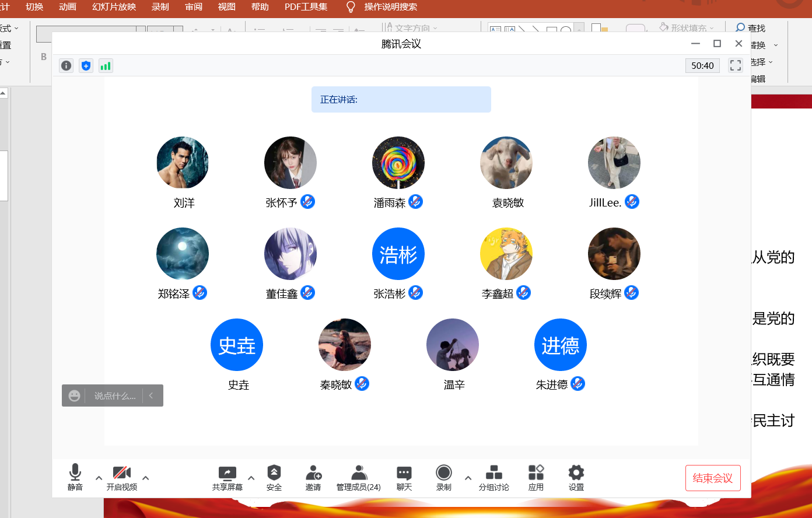
Task: Open Manage Members (管理成员) list
Action: 358,478
